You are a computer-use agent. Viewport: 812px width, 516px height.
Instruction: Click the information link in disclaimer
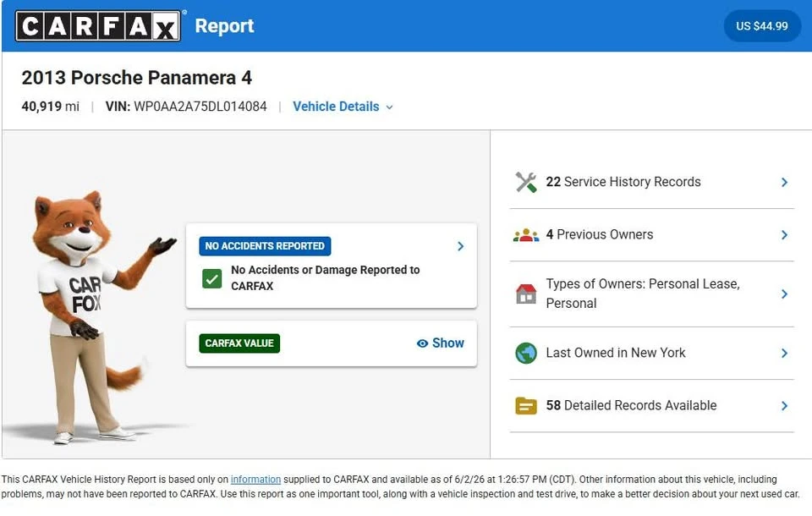(255, 480)
